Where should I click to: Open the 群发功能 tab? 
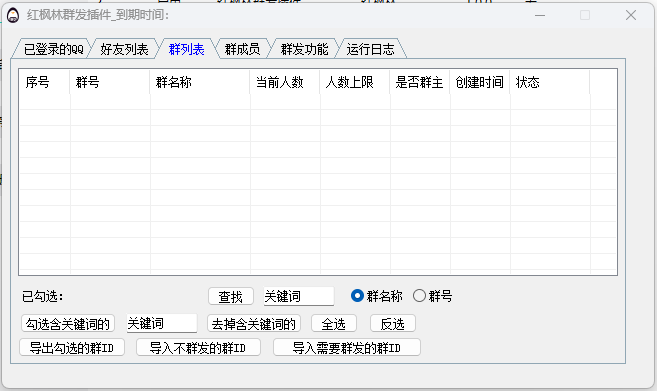(x=304, y=49)
